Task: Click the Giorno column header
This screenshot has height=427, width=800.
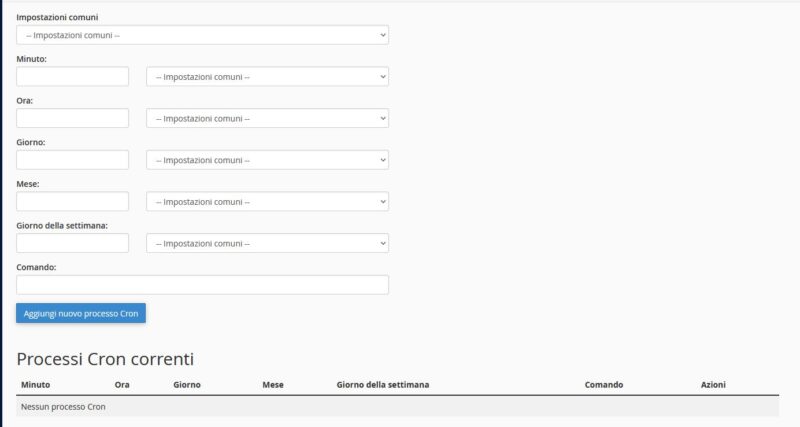Action: coord(187,385)
